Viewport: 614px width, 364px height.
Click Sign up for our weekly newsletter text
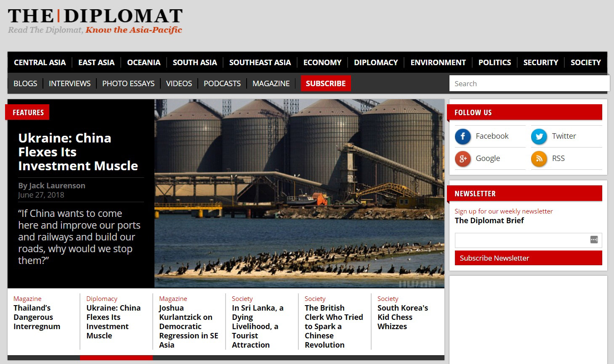[x=504, y=211]
